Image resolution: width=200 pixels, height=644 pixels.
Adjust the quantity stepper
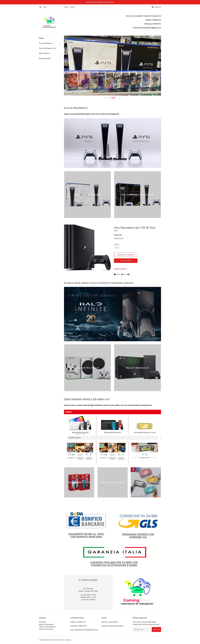(118, 248)
